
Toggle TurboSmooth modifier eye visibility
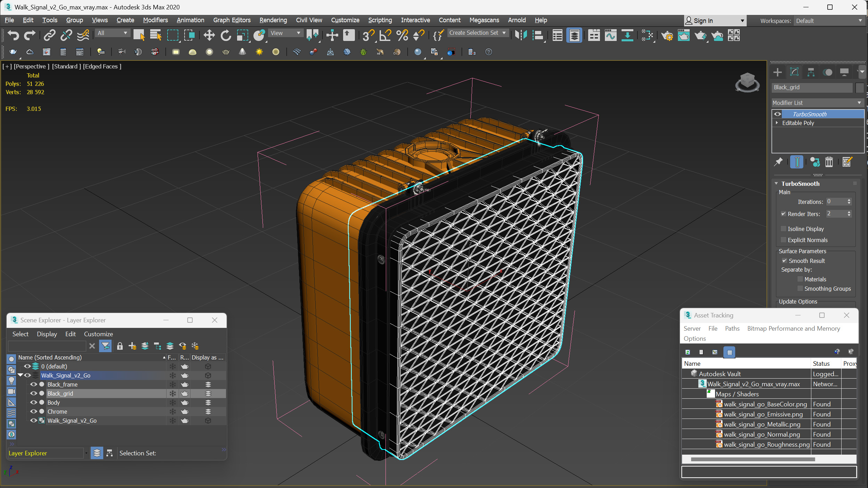pyautogui.click(x=777, y=114)
